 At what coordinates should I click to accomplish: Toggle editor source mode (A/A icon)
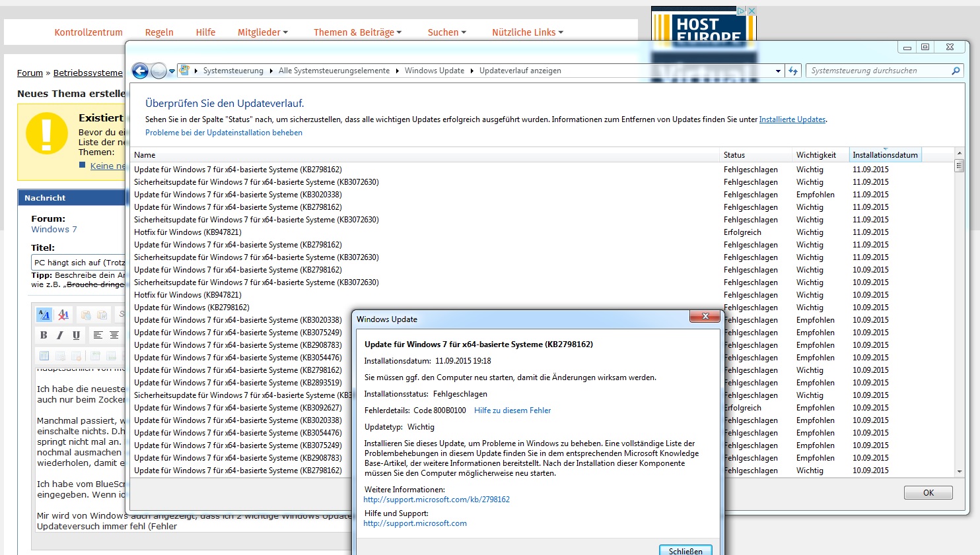[x=44, y=315]
